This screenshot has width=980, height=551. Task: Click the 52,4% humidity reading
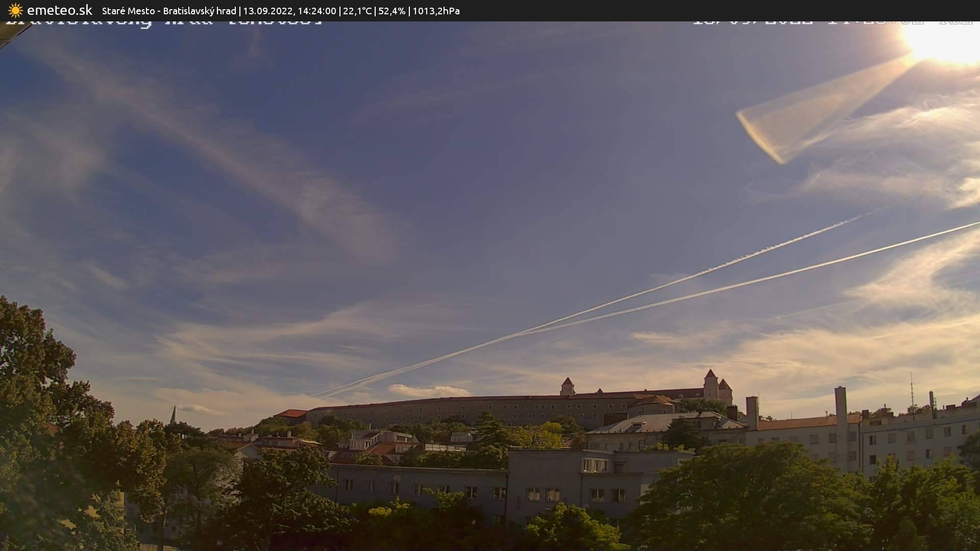pos(391,11)
